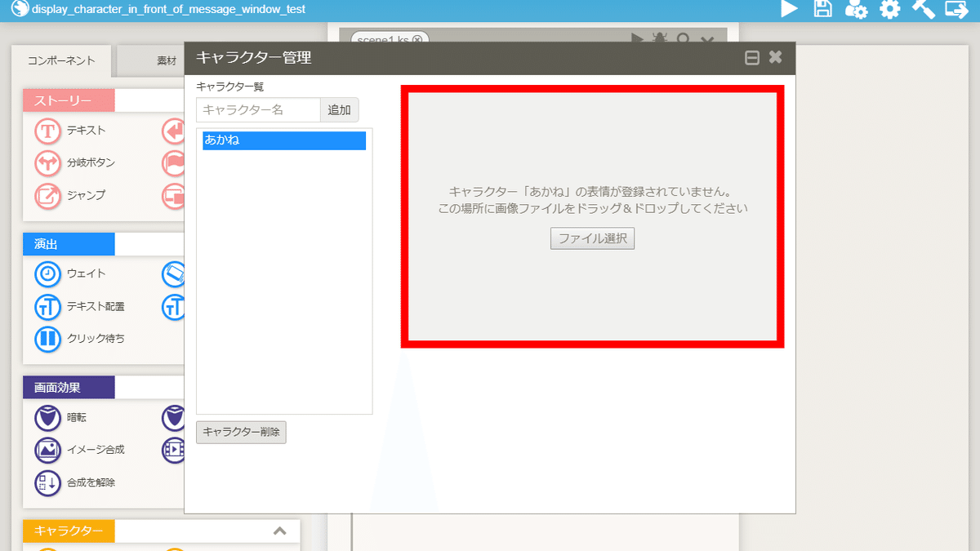Save the project with floppy icon

click(822, 9)
